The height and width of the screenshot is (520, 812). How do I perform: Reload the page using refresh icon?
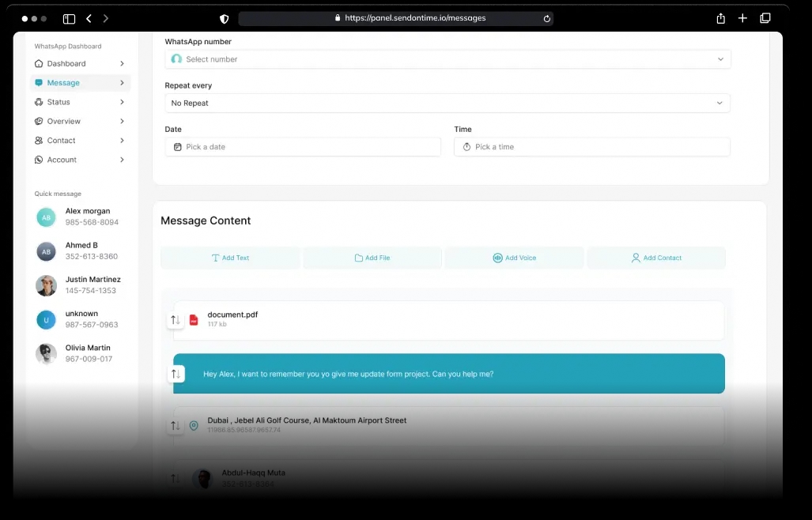[x=546, y=18]
